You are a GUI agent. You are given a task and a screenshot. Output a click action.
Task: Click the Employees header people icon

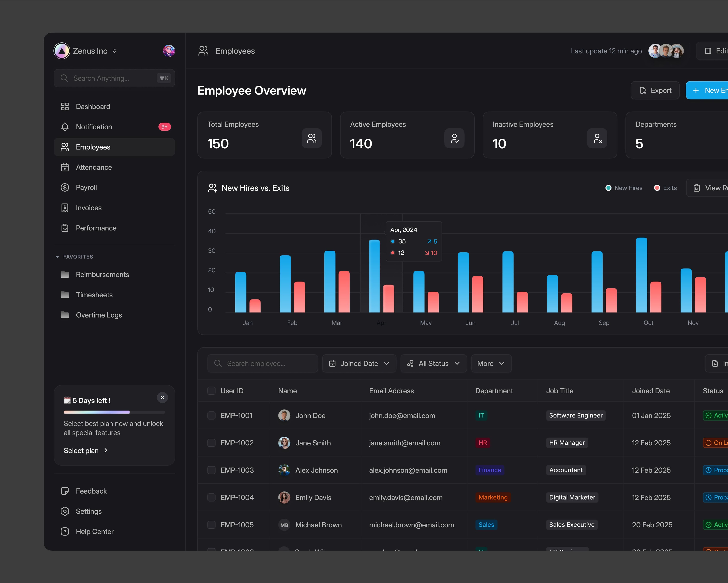[x=204, y=51]
